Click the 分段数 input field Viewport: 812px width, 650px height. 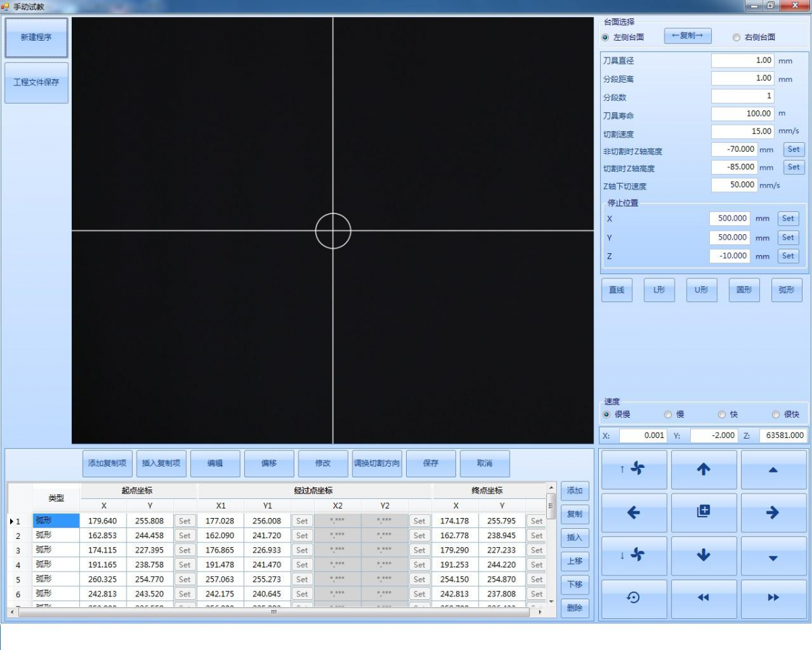tap(743, 97)
